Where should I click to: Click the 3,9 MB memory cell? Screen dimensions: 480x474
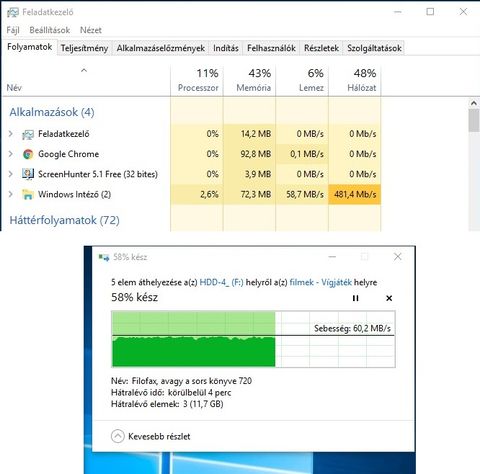249,174
